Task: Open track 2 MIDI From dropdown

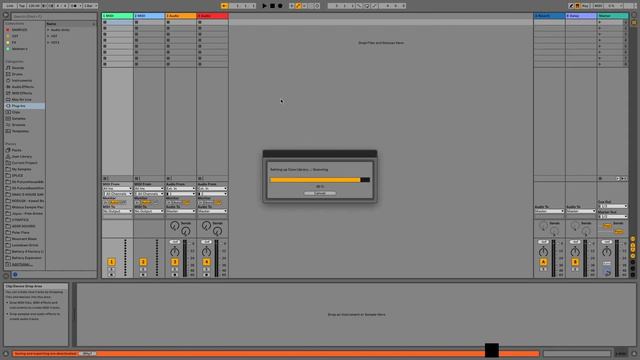Action: (x=149, y=189)
